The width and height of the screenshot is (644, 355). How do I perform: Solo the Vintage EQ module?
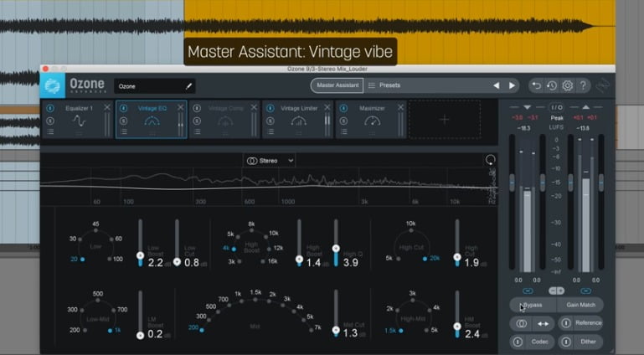click(123, 121)
